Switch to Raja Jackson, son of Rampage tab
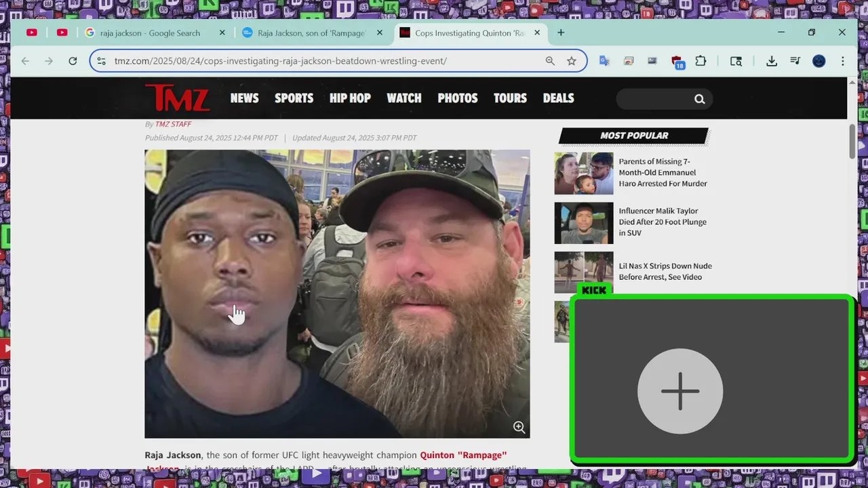 click(x=311, y=33)
